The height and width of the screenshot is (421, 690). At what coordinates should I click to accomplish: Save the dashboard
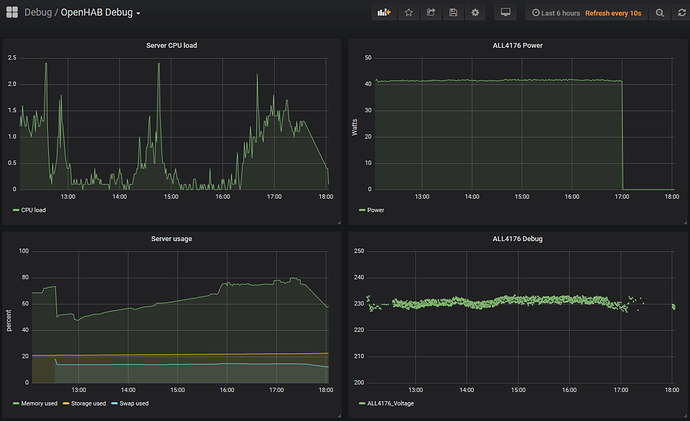[x=453, y=13]
